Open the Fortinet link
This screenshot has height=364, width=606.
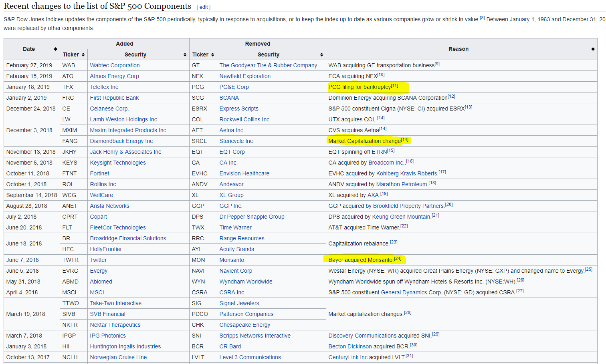click(x=99, y=173)
